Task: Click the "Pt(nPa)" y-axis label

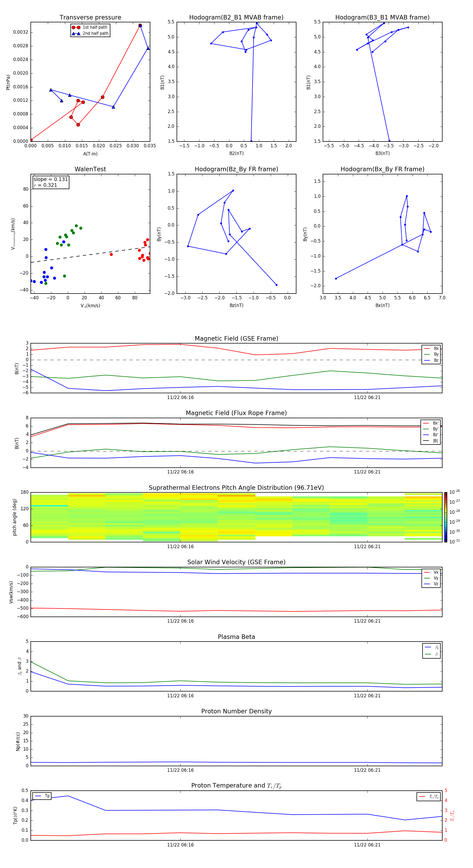Action: [x=8, y=82]
